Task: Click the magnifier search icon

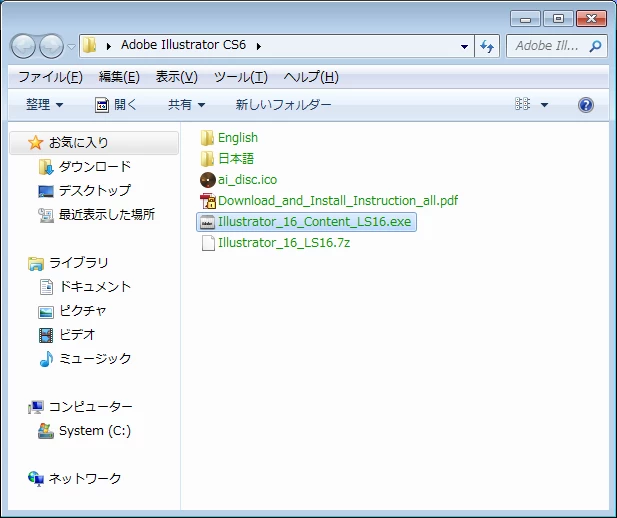Action: click(x=595, y=46)
